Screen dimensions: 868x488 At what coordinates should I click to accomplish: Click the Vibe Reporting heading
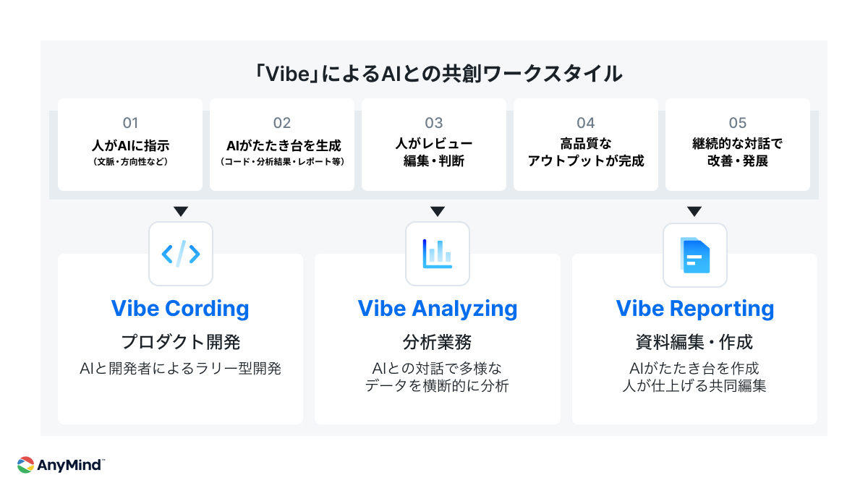(695, 309)
